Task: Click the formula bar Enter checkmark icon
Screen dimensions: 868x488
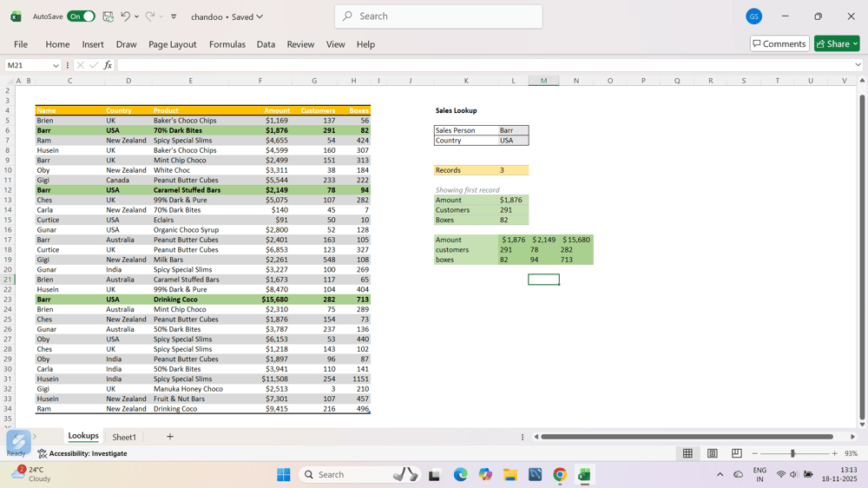Action: click(x=94, y=65)
